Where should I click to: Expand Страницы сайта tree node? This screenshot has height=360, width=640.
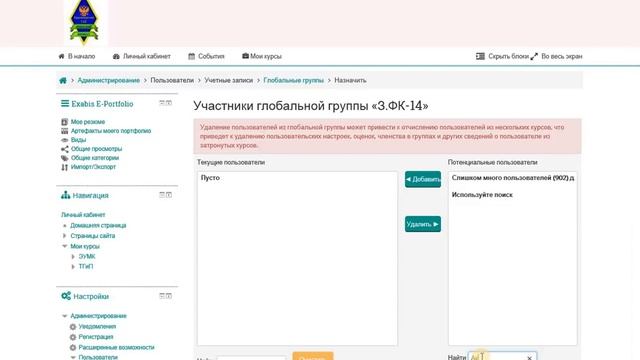(x=64, y=236)
